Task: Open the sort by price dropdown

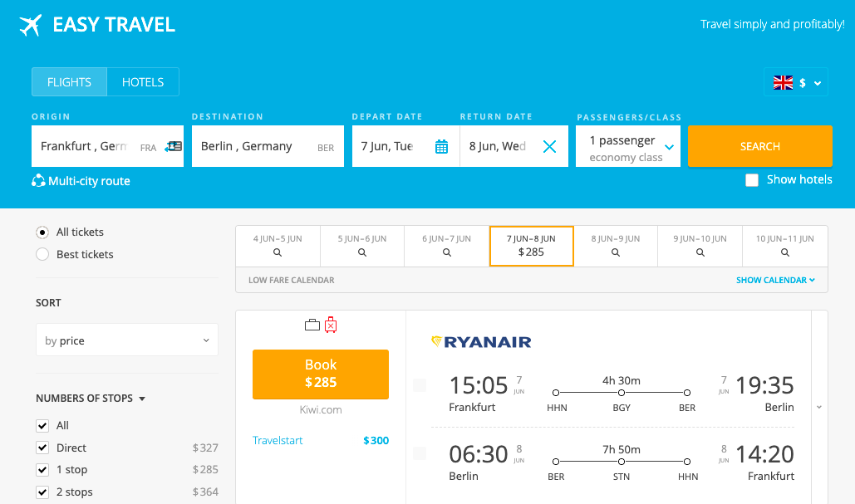Action: click(126, 340)
